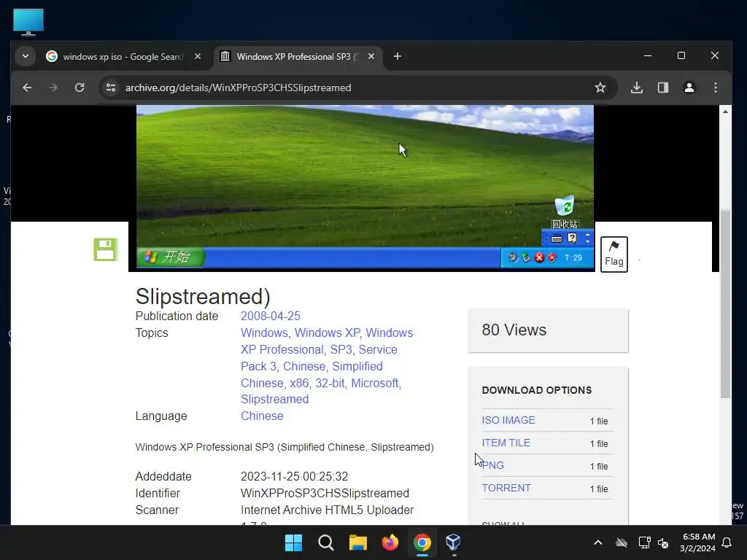The height and width of the screenshot is (560, 747).
Task: Open VirtualBox from the taskbar
Action: pyautogui.click(x=453, y=542)
